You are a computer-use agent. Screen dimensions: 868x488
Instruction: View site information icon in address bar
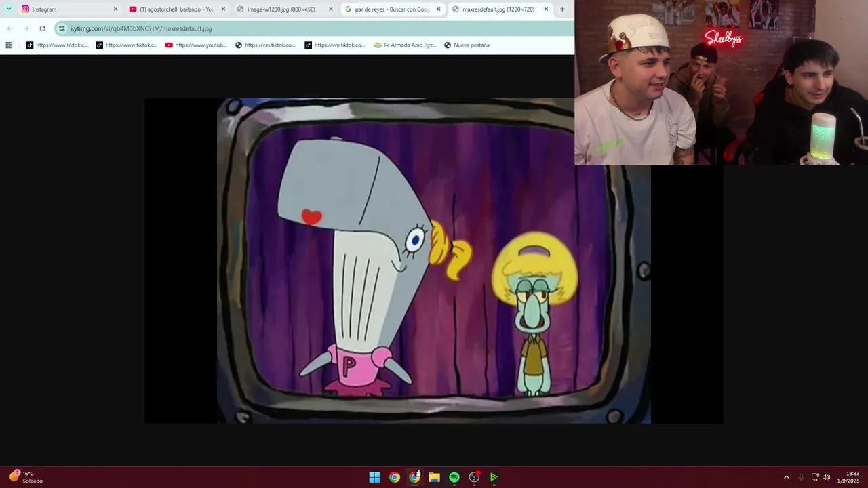click(62, 28)
